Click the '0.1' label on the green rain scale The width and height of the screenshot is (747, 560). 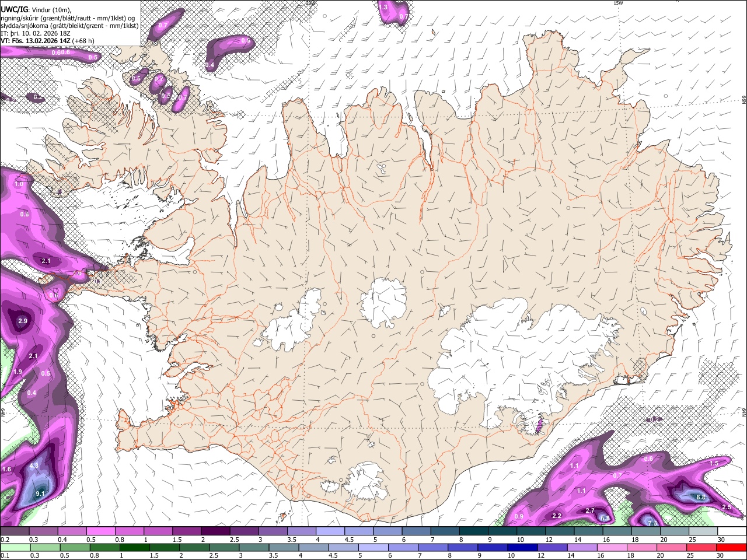click(4, 555)
